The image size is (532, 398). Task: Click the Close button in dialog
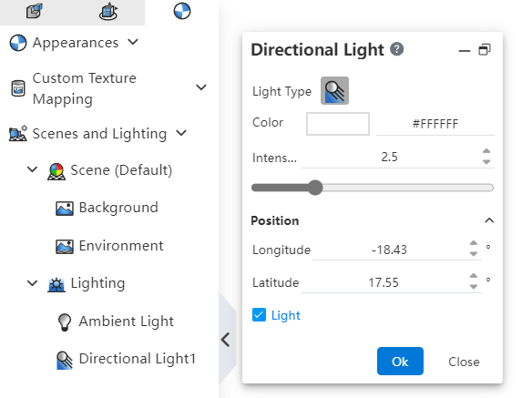pos(464,362)
